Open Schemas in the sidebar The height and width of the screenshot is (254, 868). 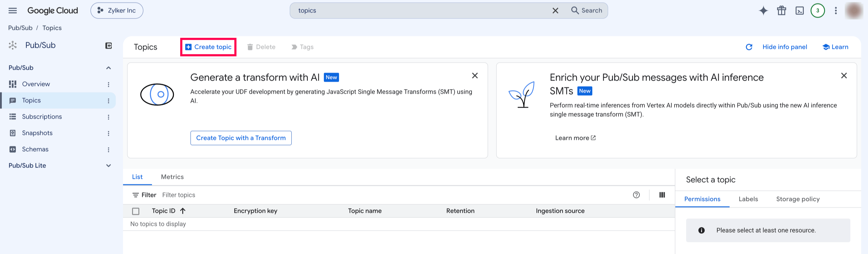[x=35, y=149]
